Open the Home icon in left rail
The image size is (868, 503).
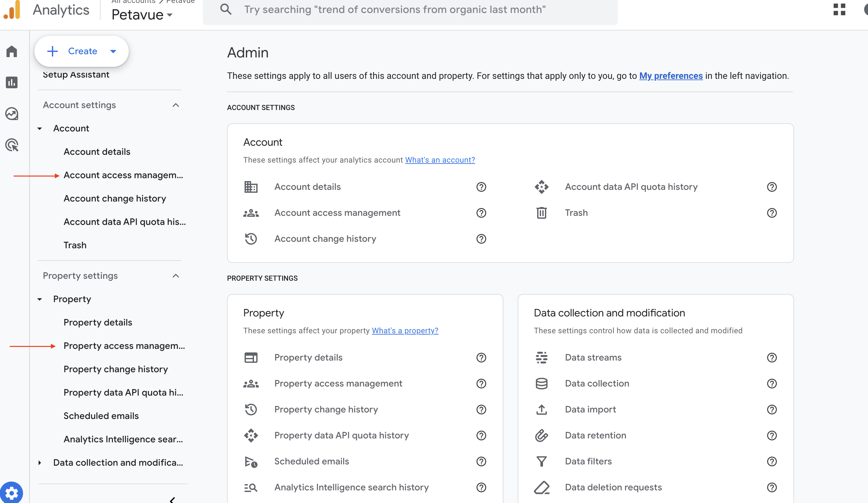pos(12,52)
